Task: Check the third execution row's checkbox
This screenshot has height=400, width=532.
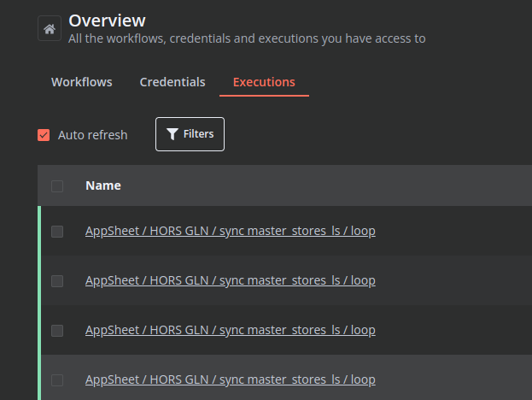Action: coord(57,331)
